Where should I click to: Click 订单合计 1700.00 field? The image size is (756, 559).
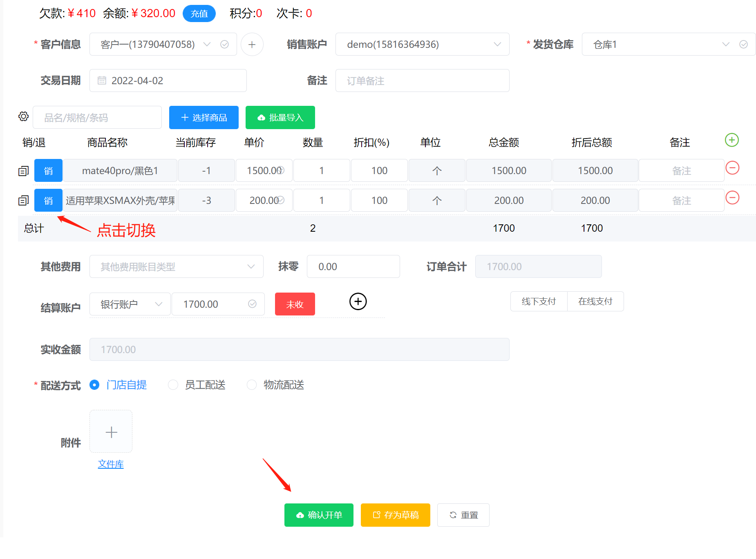coord(539,267)
